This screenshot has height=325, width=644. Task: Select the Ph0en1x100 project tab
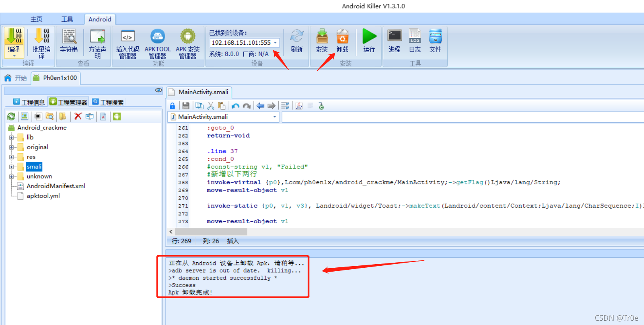click(x=55, y=78)
